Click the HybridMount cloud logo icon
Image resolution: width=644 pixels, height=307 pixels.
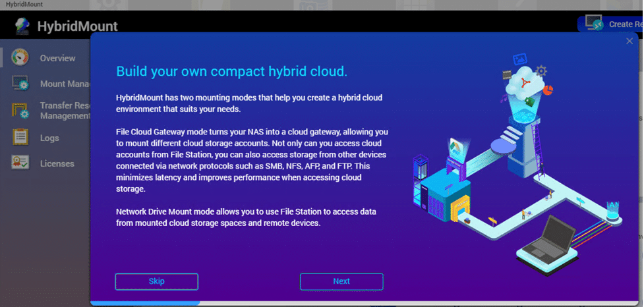point(22,26)
